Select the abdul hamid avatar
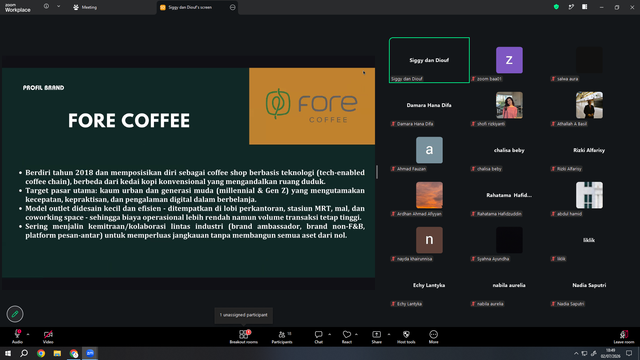The height and width of the screenshot is (360, 640). coord(589,195)
